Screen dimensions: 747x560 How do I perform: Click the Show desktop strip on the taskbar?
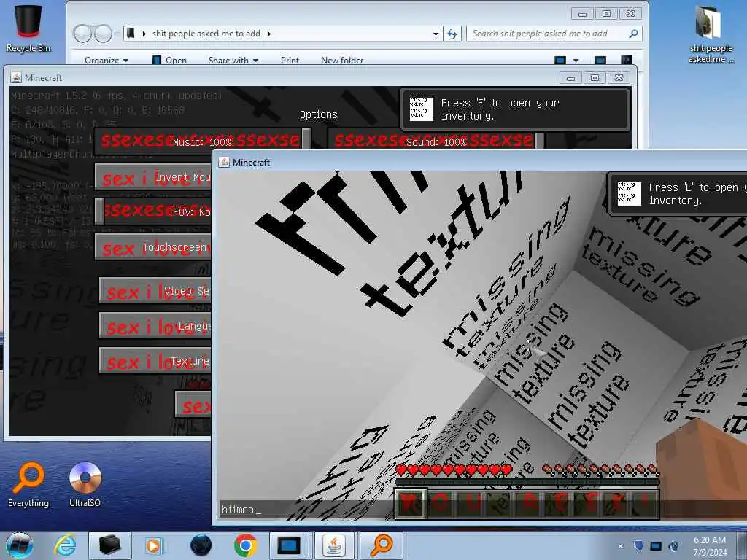742,545
